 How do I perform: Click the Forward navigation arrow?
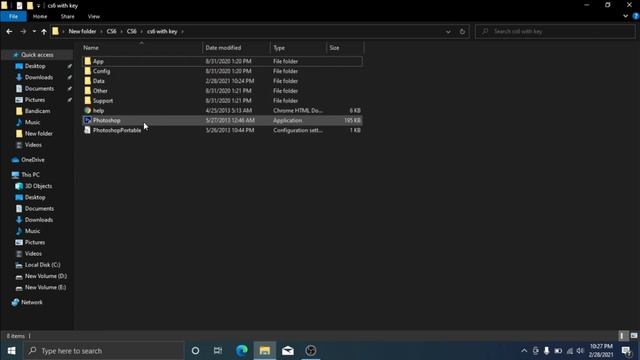coord(23,31)
